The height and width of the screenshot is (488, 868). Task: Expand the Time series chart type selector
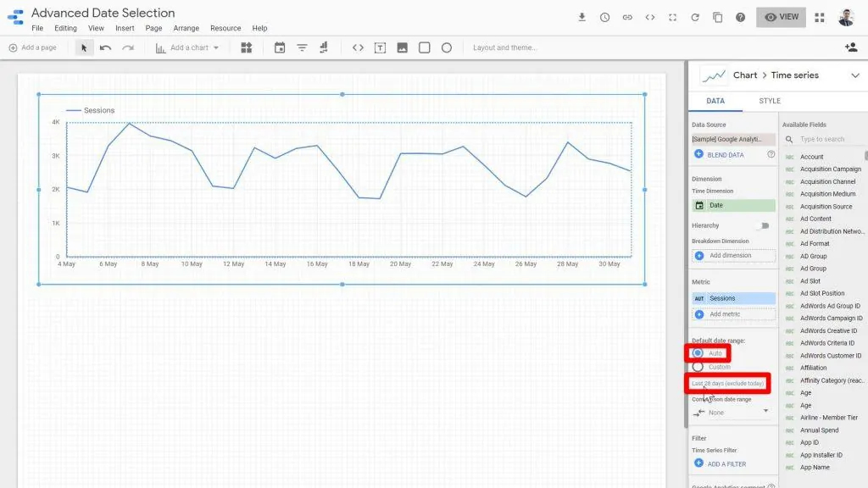point(854,75)
